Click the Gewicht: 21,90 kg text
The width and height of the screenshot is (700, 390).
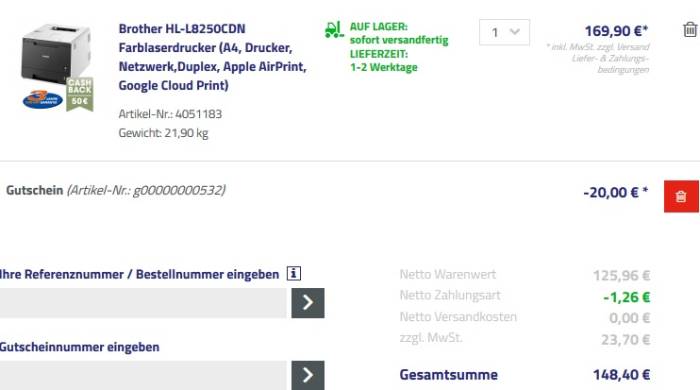click(163, 133)
